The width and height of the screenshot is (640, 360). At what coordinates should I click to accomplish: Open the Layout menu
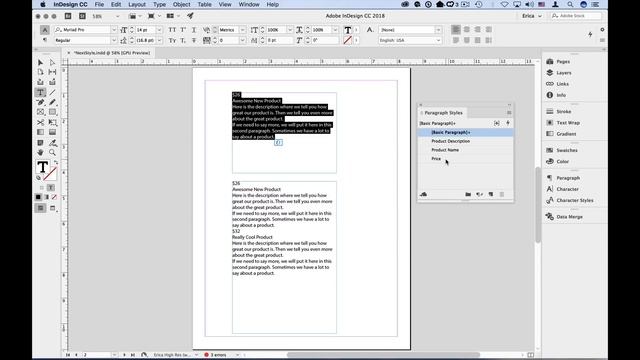pyautogui.click(x=137, y=4)
